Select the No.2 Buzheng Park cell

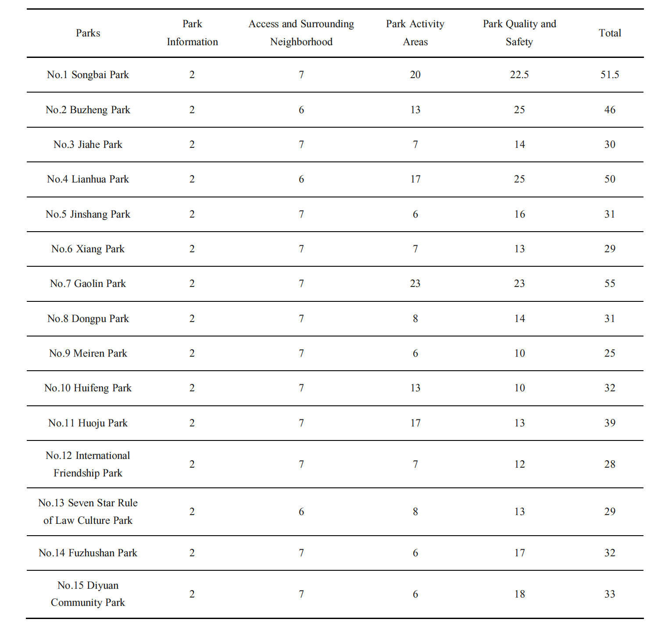coord(88,110)
